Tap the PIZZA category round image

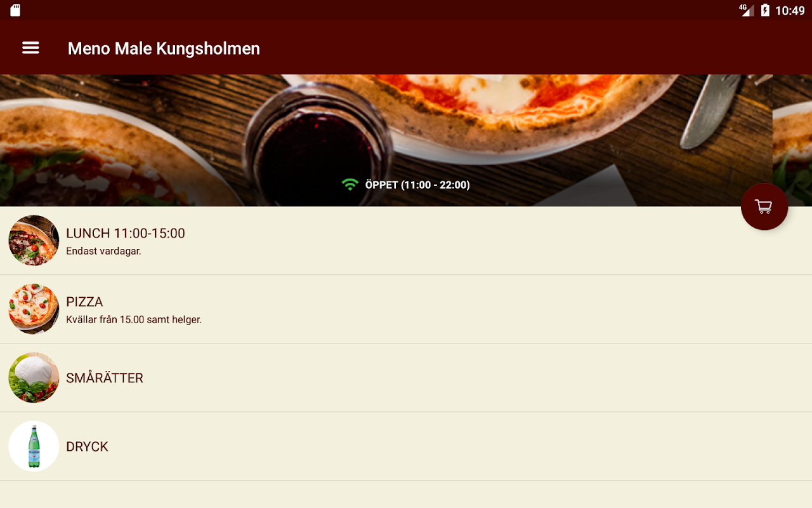click(34, 309)
